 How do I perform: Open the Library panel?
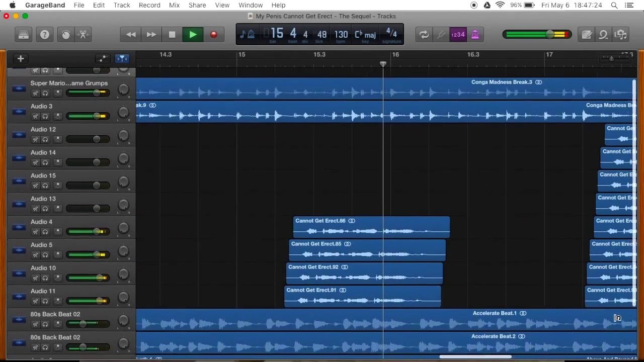[x=24, y=35]
